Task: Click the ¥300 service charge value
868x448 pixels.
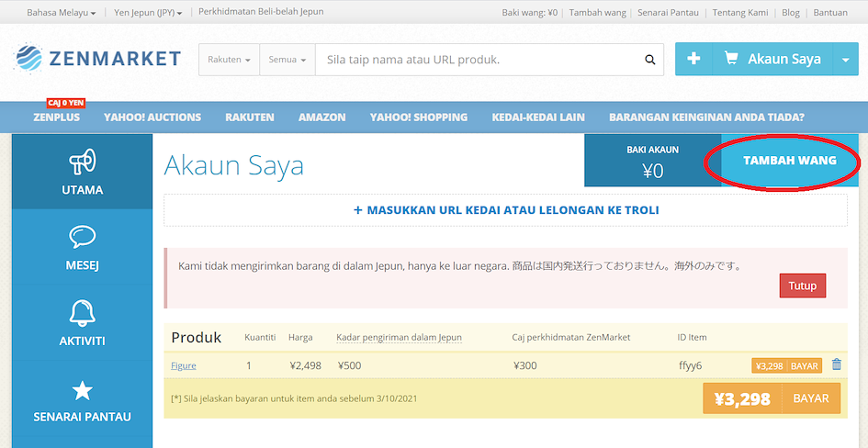Action: (524, 365)
